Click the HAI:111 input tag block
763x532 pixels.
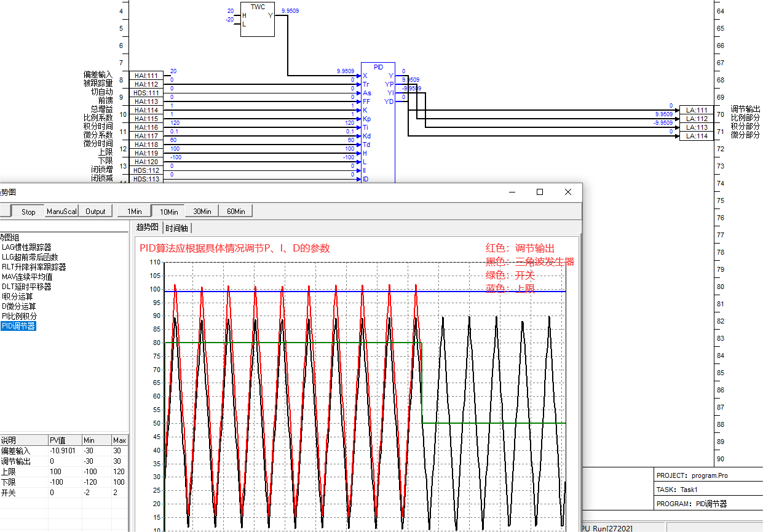(x=146, y=76)
